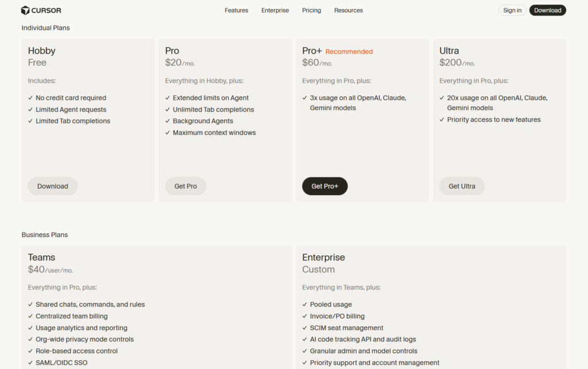The width and height of the screenshot is (588, 369).
Task: Click the Sign in button
Action: (x=512, y=10)
